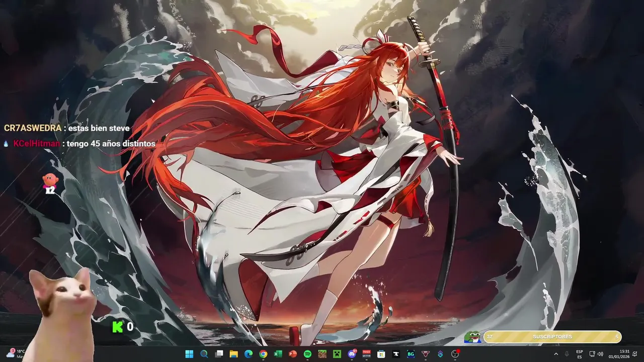Screen dimensions: 644x362
Task: Switch to OBS Studio
Action: click(x=455, y=354)
